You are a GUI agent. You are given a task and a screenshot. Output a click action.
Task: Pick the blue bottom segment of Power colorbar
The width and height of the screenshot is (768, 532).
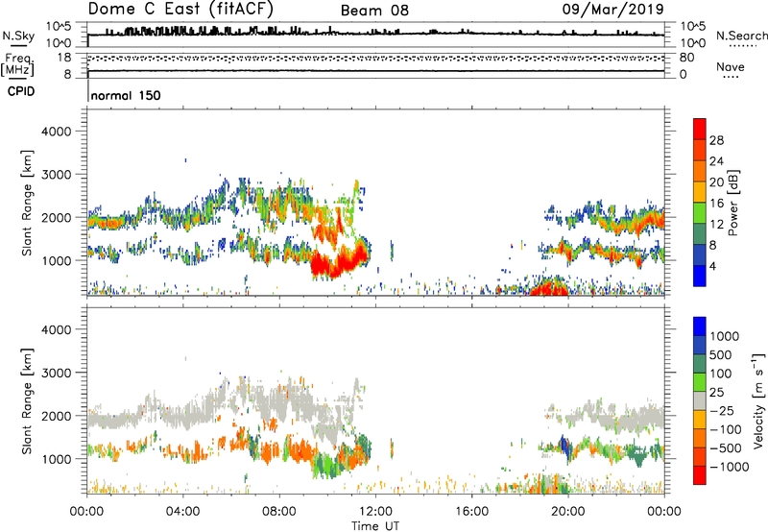700,276
